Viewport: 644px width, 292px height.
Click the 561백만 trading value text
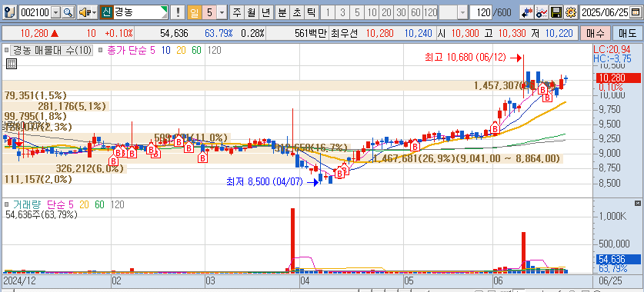point(311,33)
